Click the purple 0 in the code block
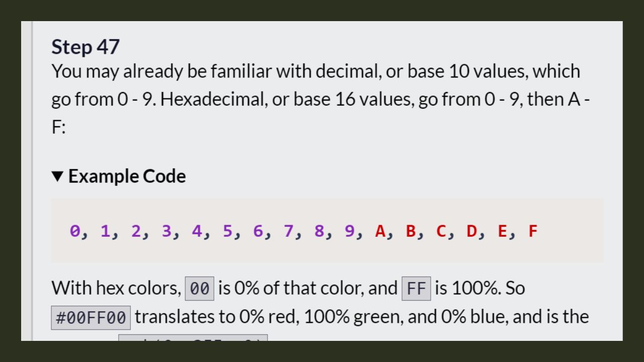The width and height of the screenshot is (644, 362). point(75,231)
